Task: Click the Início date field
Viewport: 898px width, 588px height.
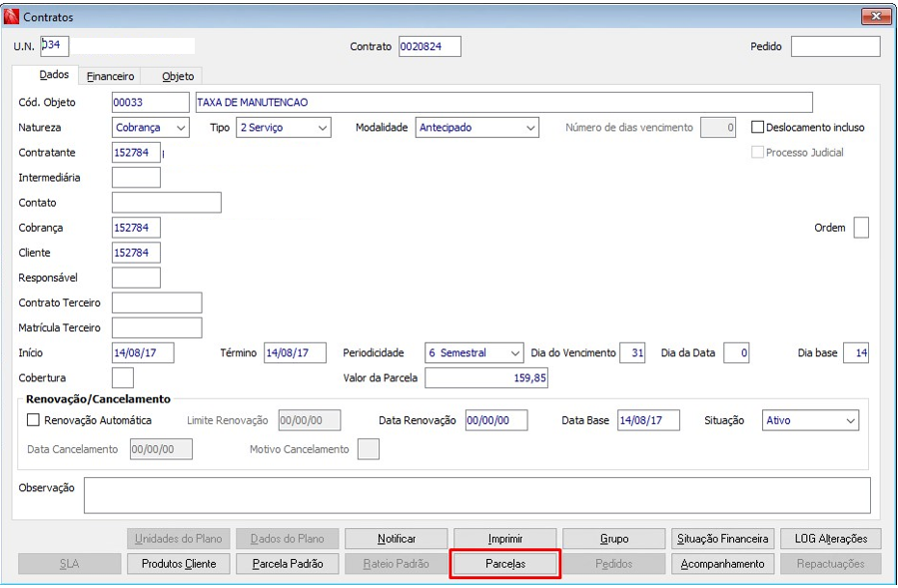Action: [x=143, y=352]
